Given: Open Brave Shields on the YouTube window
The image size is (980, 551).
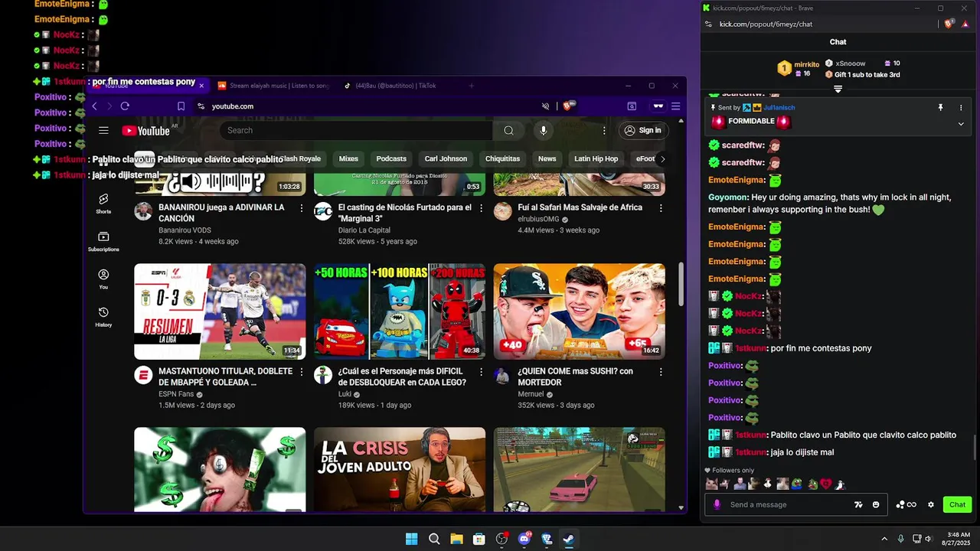Looking at the screenshot, I should coord(570,106).
